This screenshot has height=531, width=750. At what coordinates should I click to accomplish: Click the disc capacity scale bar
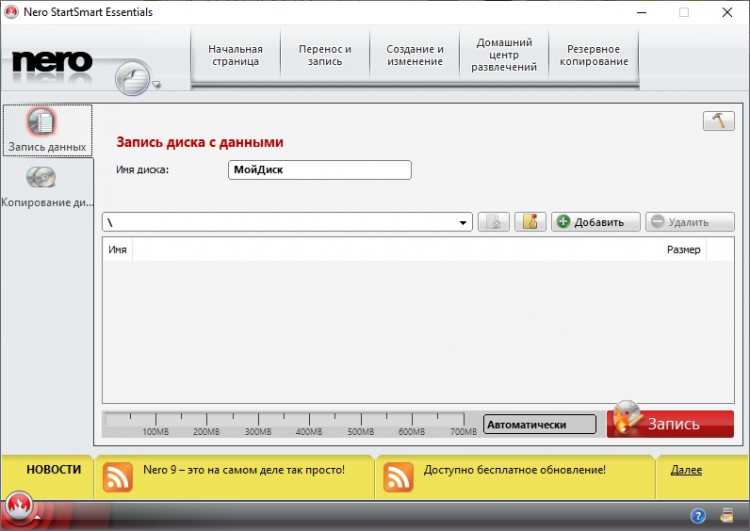click(291, 424)
